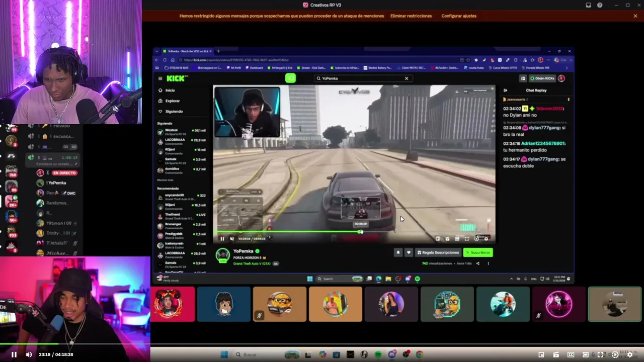Image resolution: width=644 pixels, height=362 pixels.
Task: Click the notification bell under the Kick video
Action: point(398,252)
